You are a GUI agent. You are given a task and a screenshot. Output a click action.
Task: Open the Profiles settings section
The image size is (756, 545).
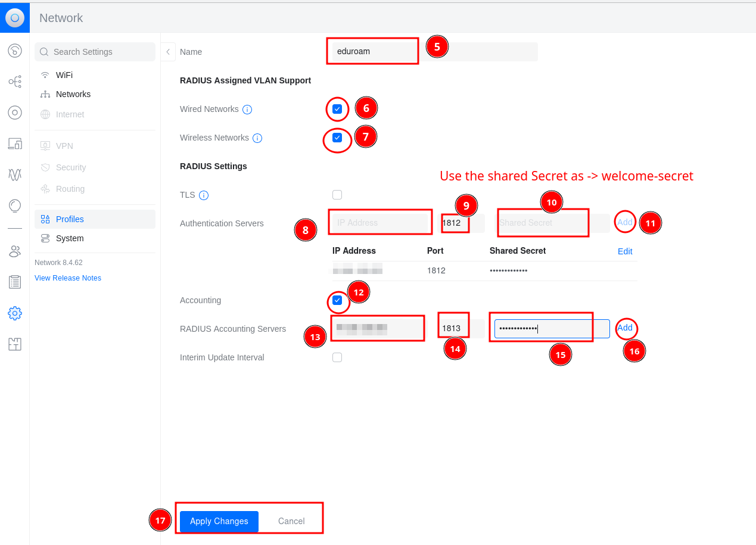click(x=95, y=219)
